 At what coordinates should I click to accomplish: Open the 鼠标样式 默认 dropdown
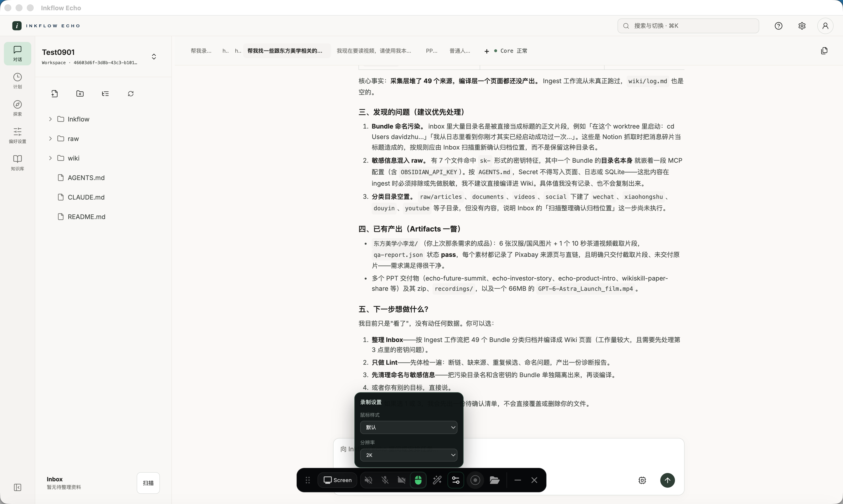409,427
